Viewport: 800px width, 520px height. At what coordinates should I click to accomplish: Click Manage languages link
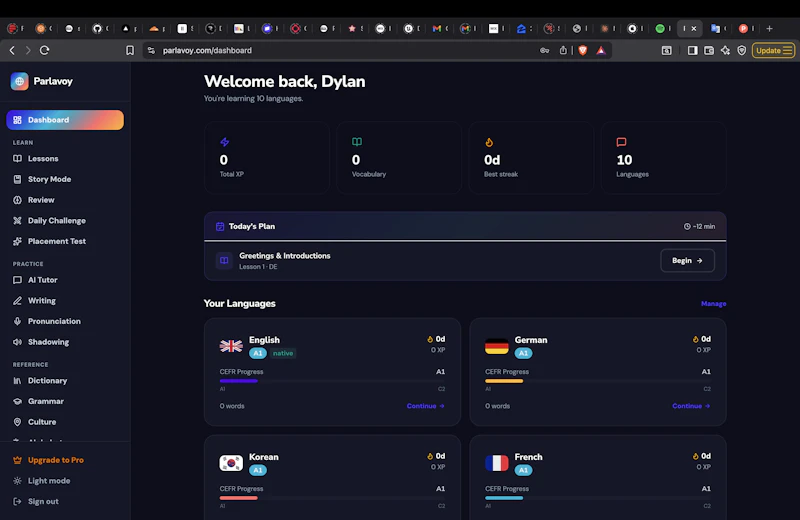(x=713, y=304)
